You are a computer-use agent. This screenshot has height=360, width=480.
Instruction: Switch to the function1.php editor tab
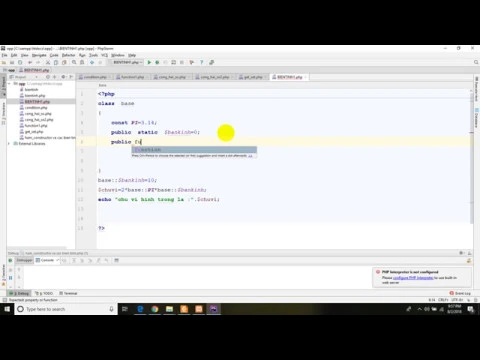click(x=132, y=77)
